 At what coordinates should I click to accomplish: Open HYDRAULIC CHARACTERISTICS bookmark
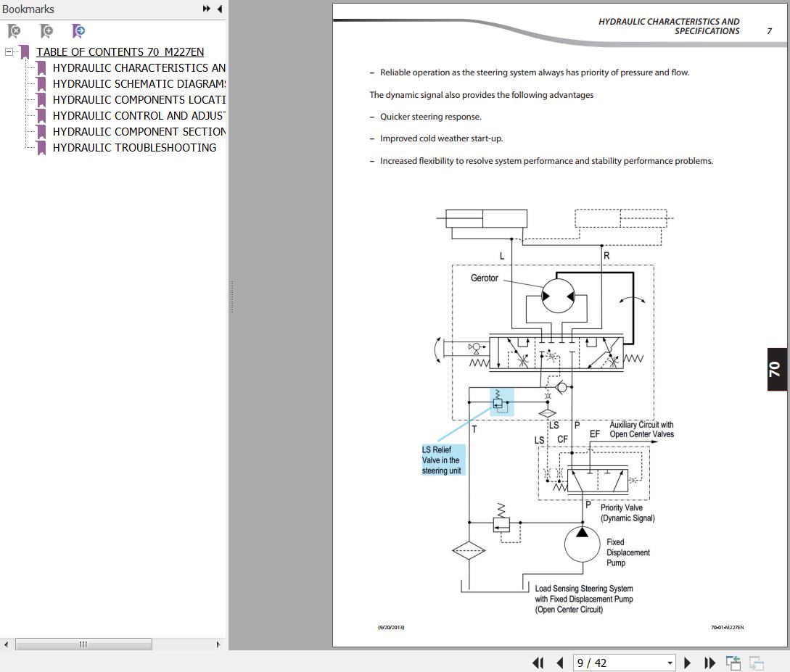click(x=139, y=68)
